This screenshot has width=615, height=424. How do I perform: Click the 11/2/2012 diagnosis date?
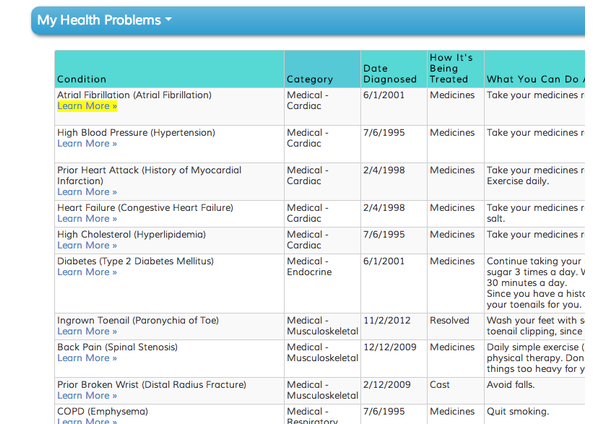(387, 320)
